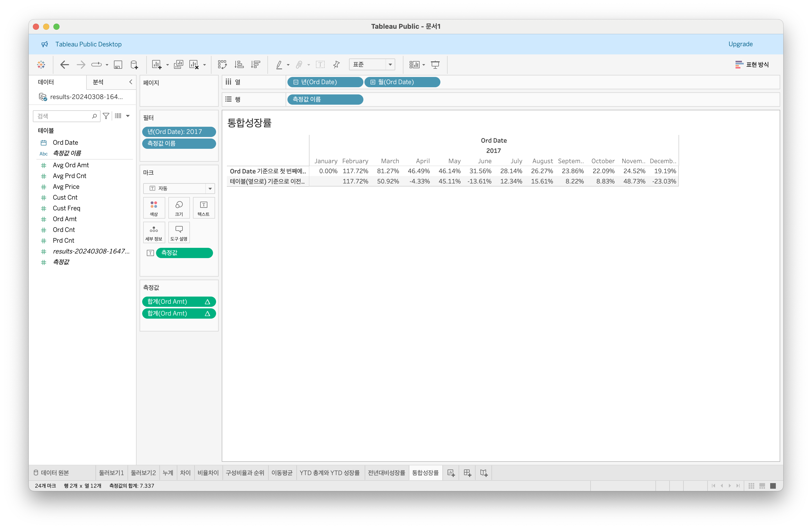The image size is (812, 529).
Task: Select the 년(Ord Date): 2017 filter pill
Action: (179, 132)
